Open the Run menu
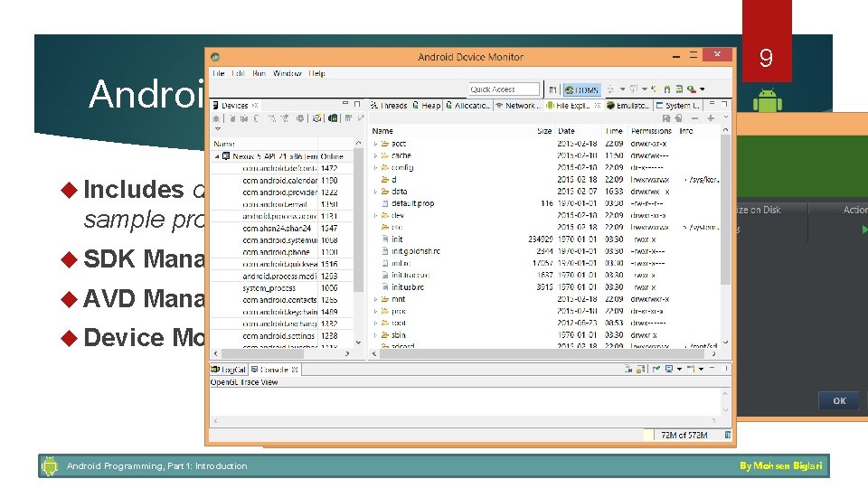This screenshot has height=488, width=868. (x=259, y=73)
